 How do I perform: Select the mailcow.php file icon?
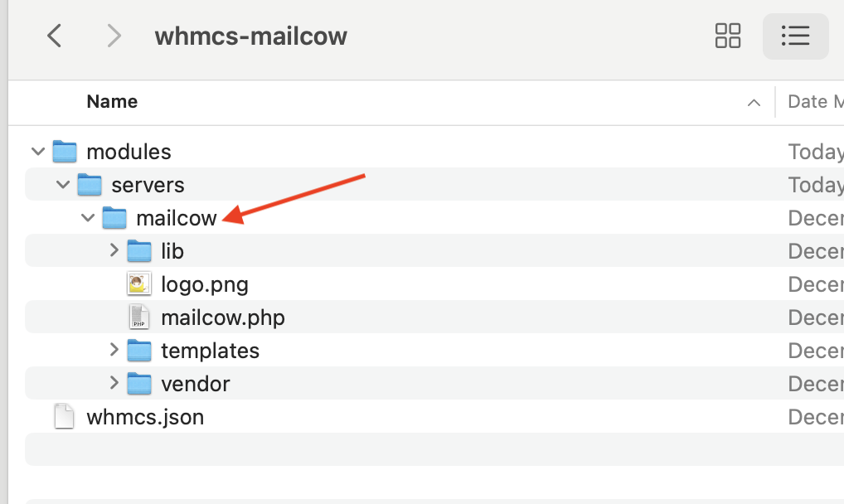pos(138,317)
